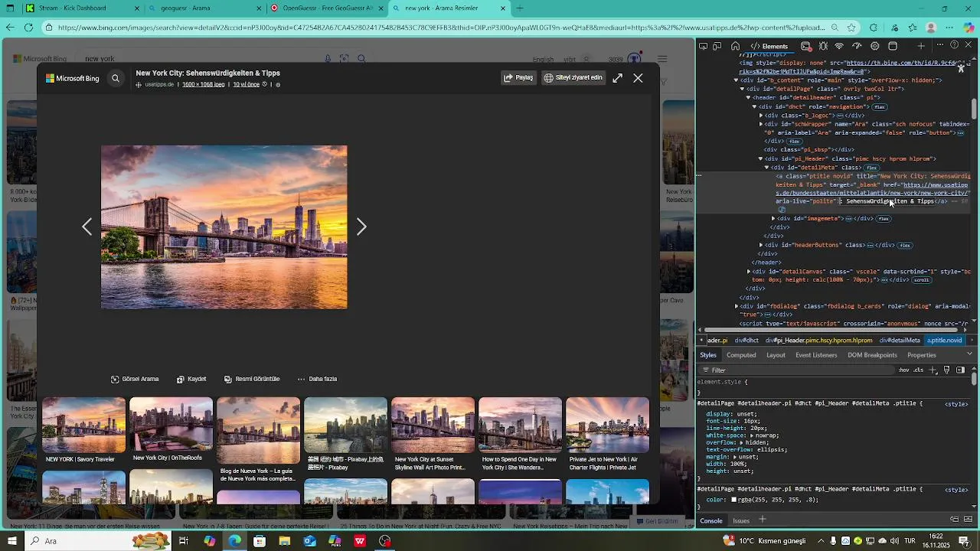Open usatipps.de source link
Image resolution: width=980 pixels, height=551 pixels.
159,84
